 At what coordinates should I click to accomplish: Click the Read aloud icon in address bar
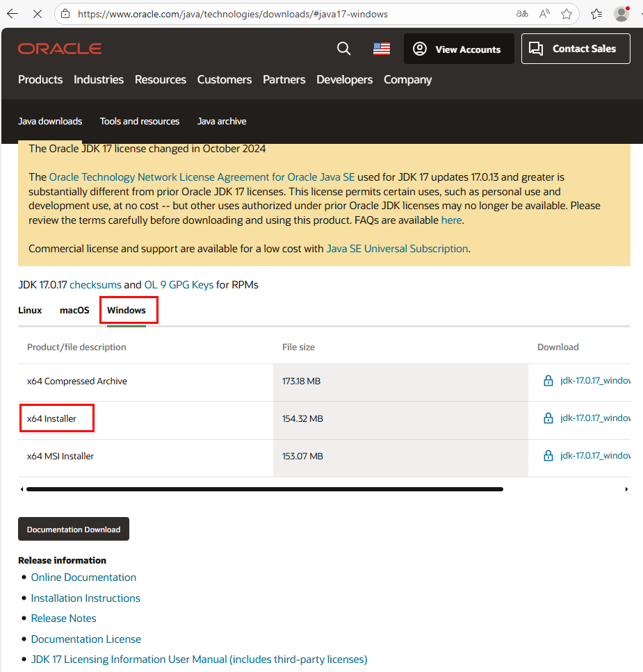tap(544, 14)
